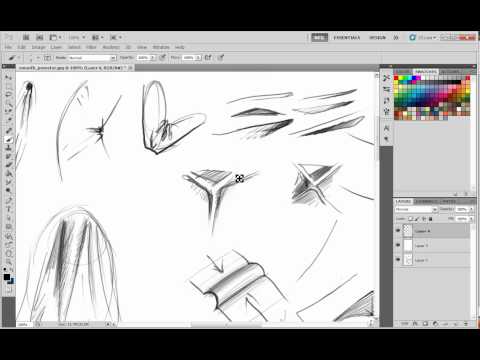Toggle tablet pressure controls size
Screen dimensions: 480x360
(221, 57)
